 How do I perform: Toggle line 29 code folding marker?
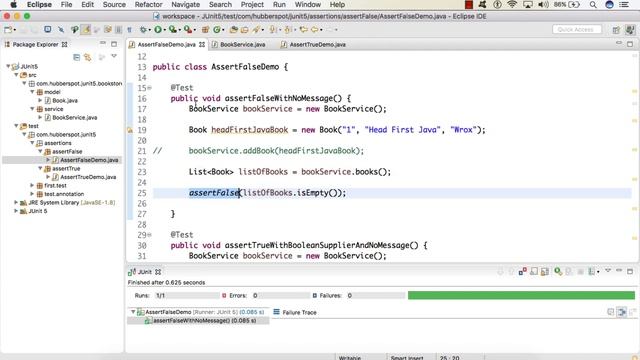[149, 235]
